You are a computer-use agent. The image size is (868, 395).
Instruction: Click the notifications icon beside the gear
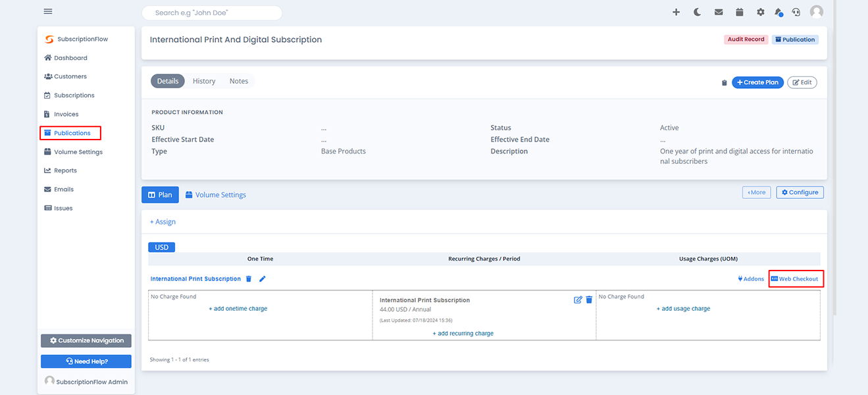point(779,12)
